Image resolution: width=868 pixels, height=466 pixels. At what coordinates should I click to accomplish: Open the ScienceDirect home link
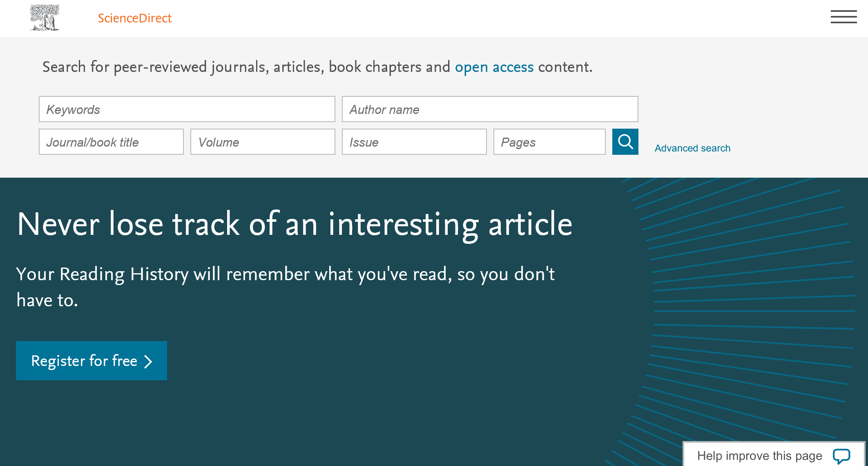[x=135, y=18]
